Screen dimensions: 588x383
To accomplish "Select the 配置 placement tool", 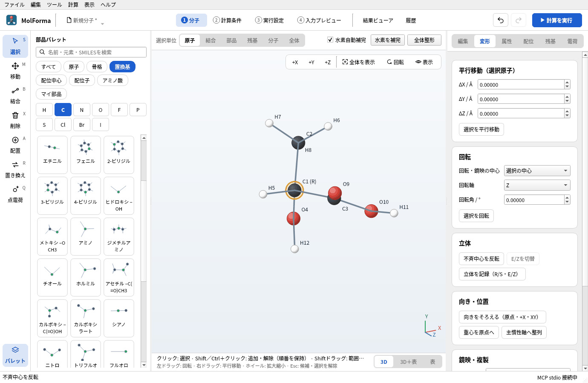I will 15,145.
